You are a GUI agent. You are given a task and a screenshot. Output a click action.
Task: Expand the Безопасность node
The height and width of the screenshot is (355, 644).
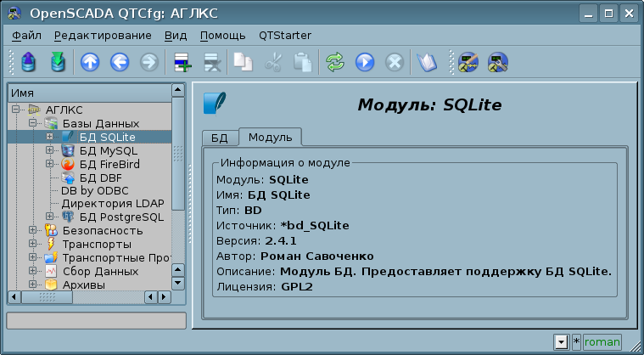point(32,230)
